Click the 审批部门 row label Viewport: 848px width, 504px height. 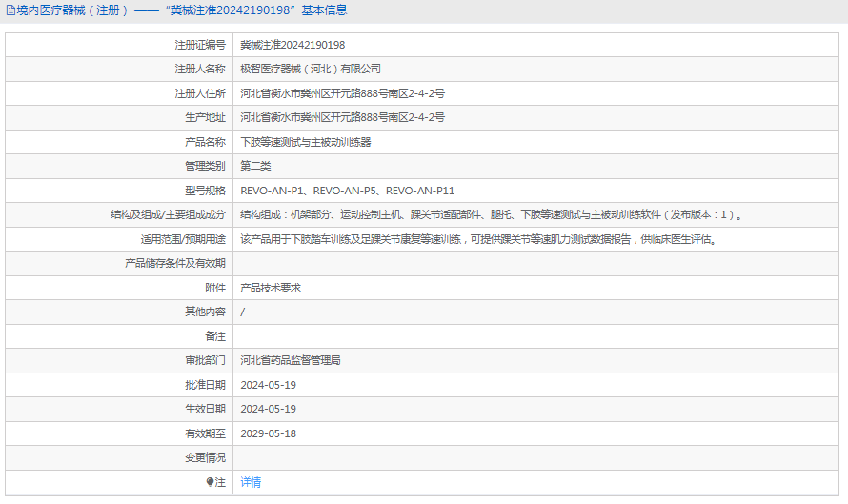pos(205,360)
